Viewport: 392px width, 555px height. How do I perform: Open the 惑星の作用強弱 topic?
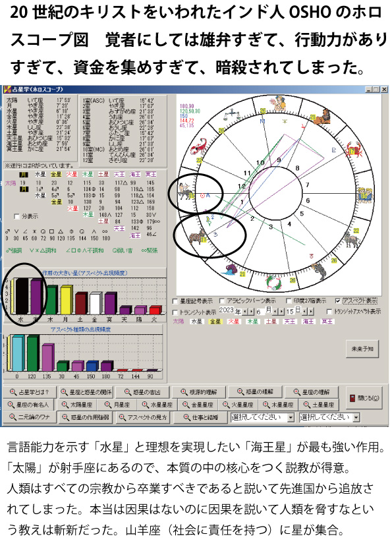coord(86,417)
